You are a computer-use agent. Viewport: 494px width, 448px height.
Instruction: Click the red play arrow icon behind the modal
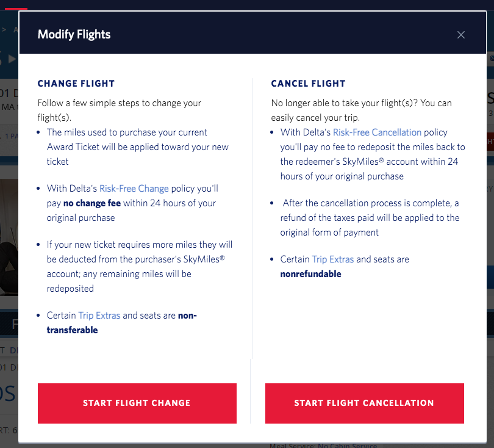pos(12,59)
